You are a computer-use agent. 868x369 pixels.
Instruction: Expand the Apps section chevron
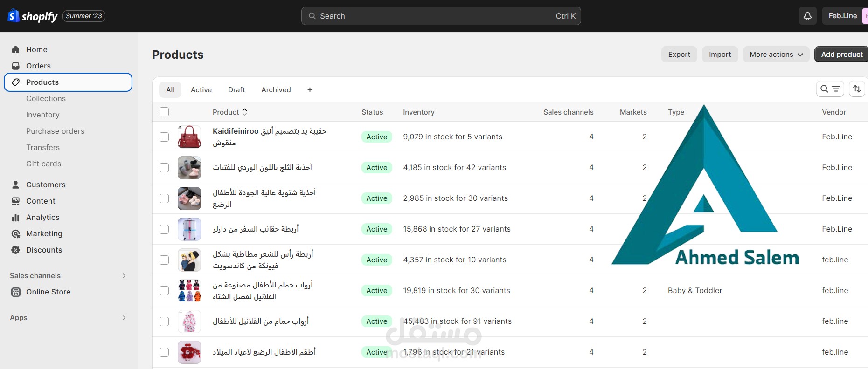[x=124, y=318]
